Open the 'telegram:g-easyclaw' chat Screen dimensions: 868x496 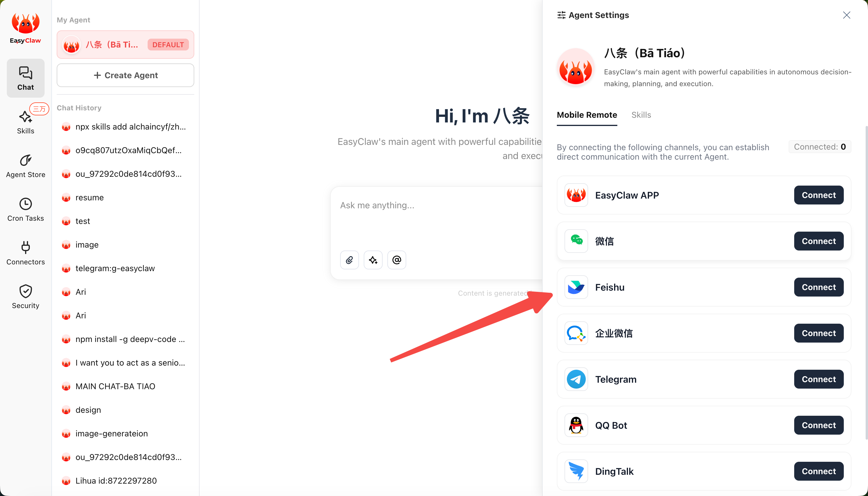[x=125, y=269]
